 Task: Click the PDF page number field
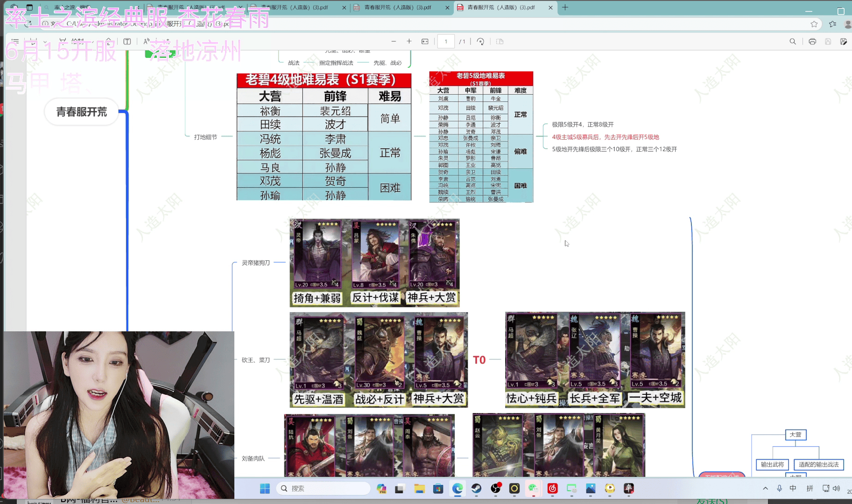click(446, 42)
